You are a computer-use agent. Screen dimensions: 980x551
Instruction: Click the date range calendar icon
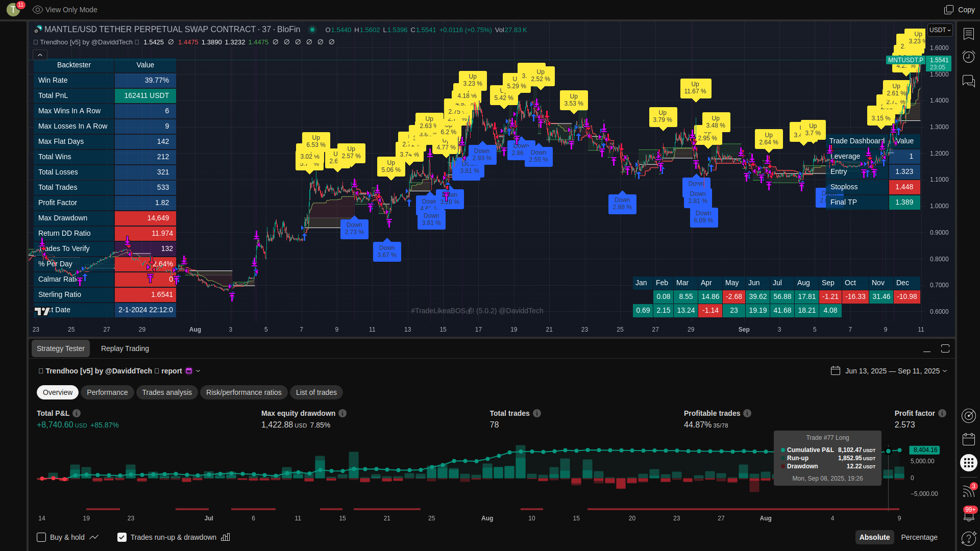836,371
